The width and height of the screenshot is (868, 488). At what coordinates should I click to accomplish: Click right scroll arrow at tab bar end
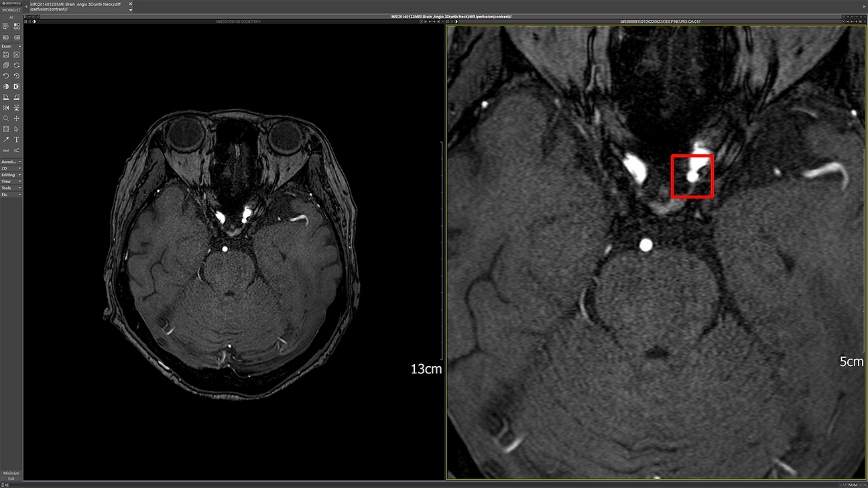click(864, 7)
